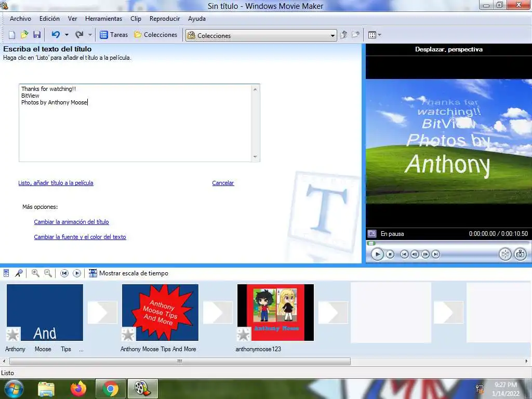Click the Cancelar link
Image resolution: width=532 pixels, height=399 pixels.
click(x=223, y=183)
